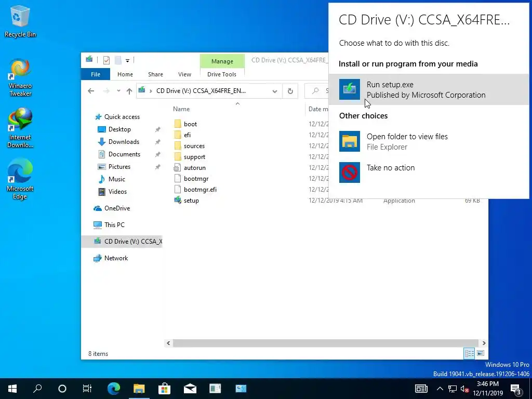Expand the address bar history dropdown
532x399 pixels.
pos(275,91)
